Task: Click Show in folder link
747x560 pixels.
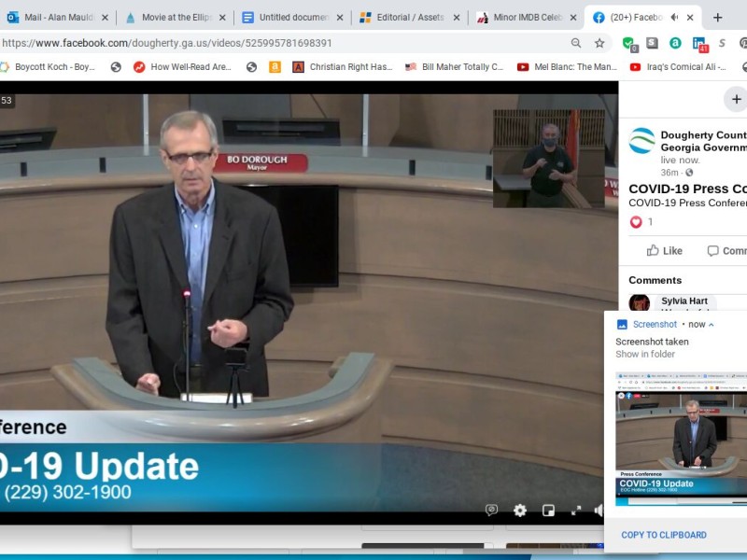Action: 645,355
